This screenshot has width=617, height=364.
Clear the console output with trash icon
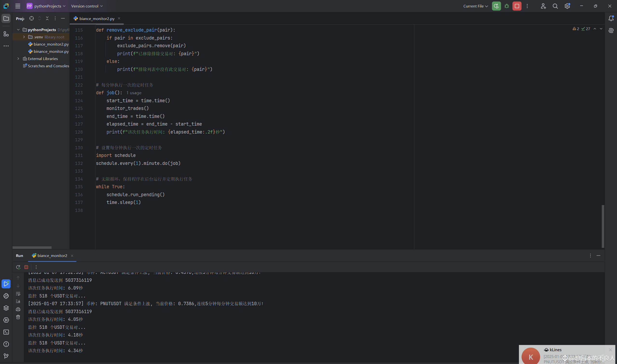coord(18,317)
